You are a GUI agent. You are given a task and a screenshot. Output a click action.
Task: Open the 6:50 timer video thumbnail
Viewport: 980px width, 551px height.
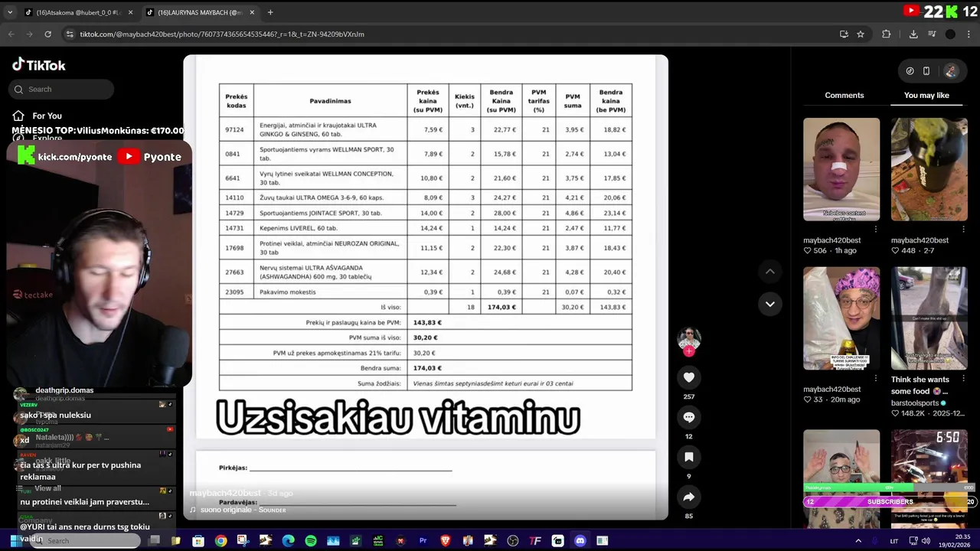[x=929, y=478]
